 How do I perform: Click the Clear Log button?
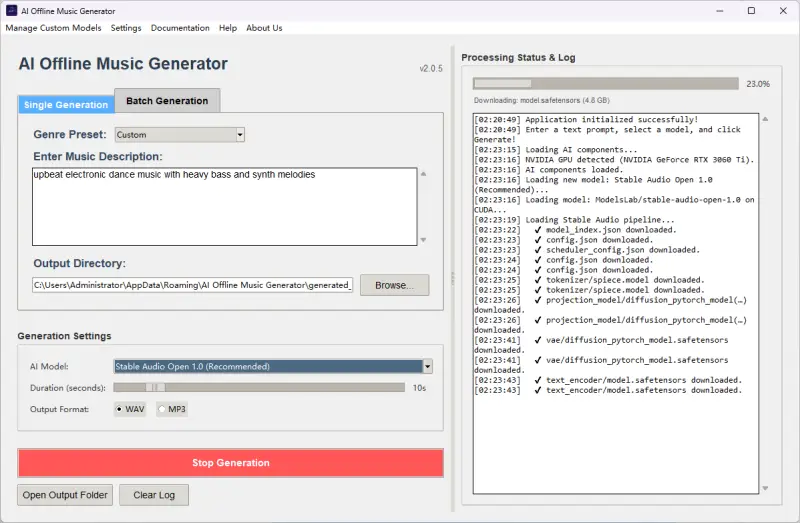click(154, 495)
